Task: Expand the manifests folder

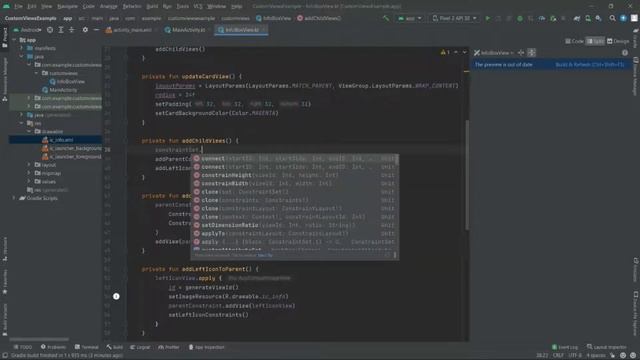Action: point(22,48)
